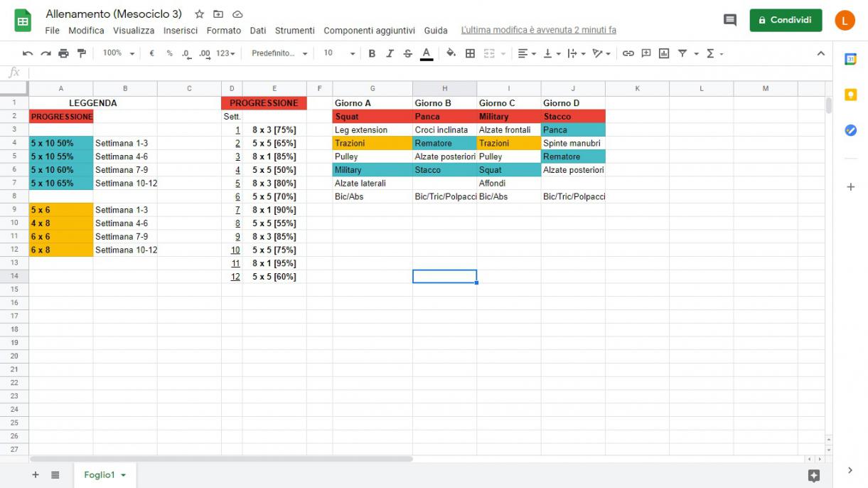Insert a chart from toolbar
Screen dimensions: 868x488
pyautogui.click(x=664, y=53)
